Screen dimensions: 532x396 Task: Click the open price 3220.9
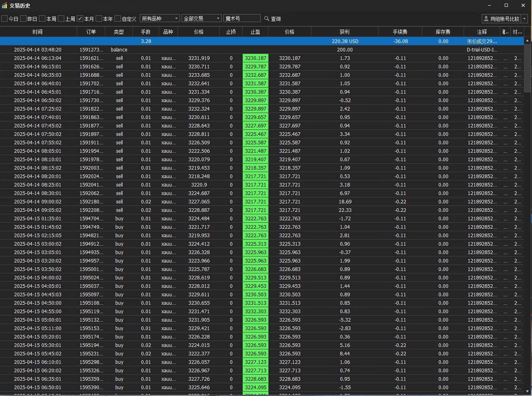pyautogui.click(x=199, y=185)
